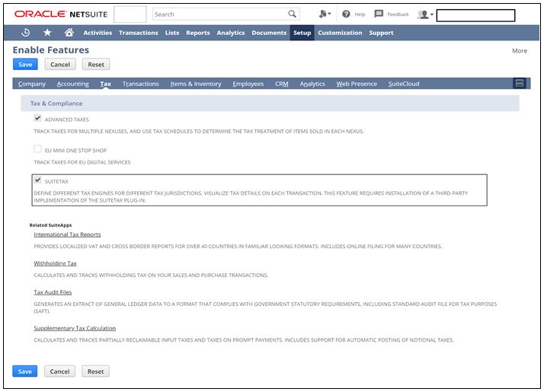Click the EU MINI ONE STOP SHOP label
Image resolution: width=544 pixels, height=392 pixels.
(75, 151)
